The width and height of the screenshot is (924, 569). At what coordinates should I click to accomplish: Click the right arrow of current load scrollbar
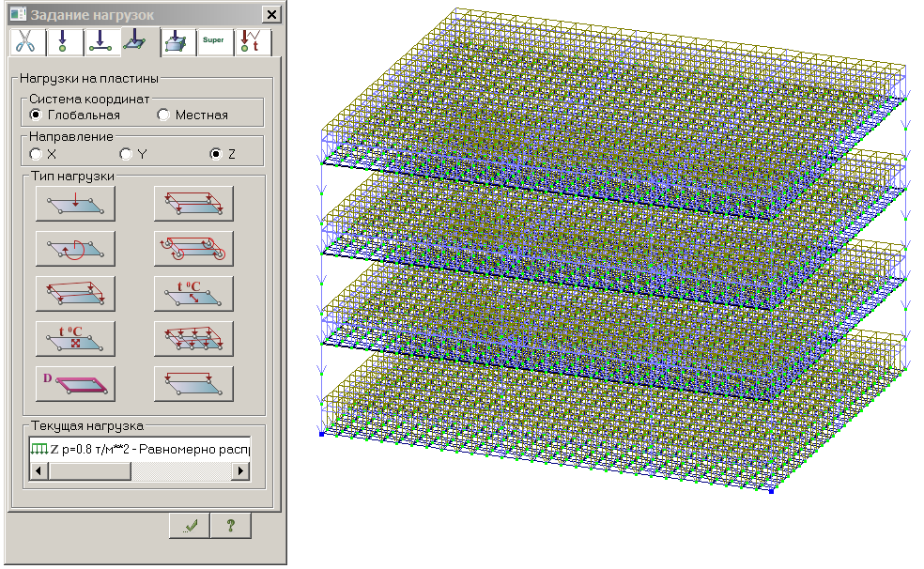240,470
